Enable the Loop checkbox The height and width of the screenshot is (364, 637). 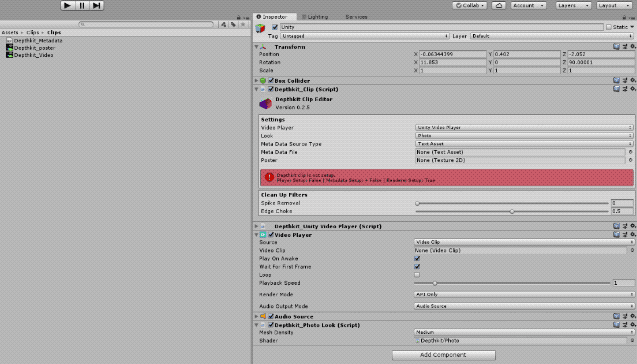[417, 275]
